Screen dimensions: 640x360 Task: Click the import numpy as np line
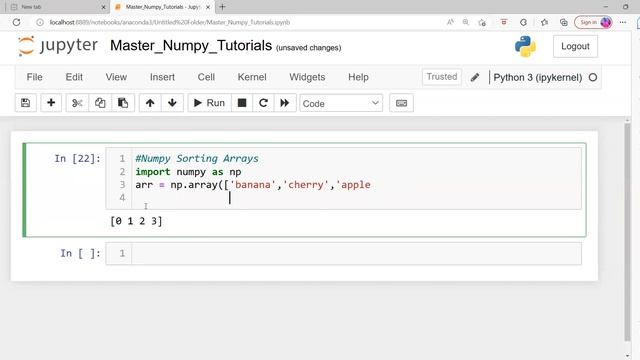(188, 172)
